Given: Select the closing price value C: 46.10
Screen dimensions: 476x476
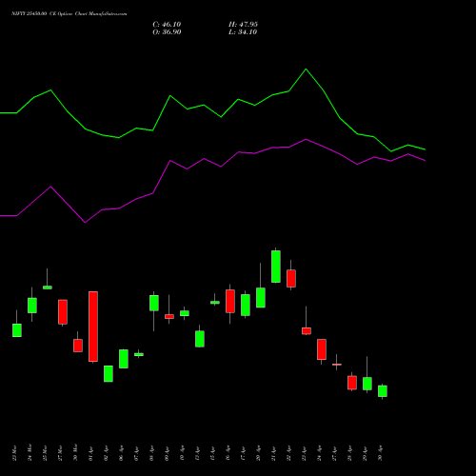Looking at the screenshot, I should pos(167,25).
